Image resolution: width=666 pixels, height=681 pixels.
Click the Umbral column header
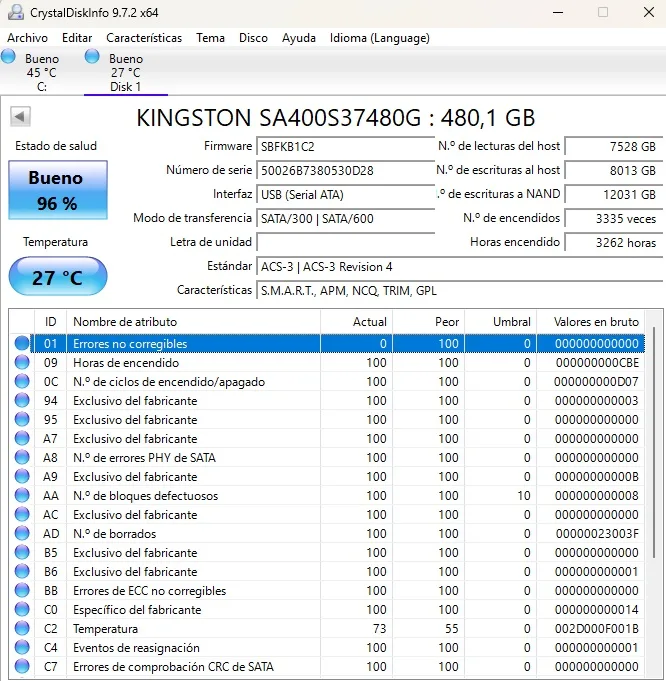[501, 322]
